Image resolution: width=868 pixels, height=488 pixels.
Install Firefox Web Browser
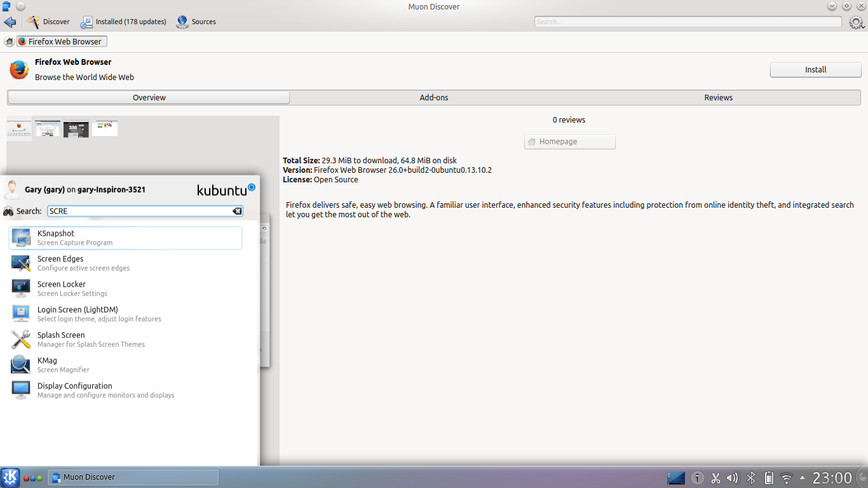816,70
